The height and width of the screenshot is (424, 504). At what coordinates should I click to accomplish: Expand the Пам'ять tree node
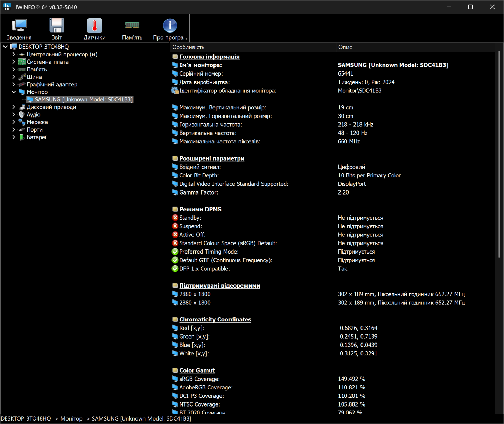click(x=14, y=69)
